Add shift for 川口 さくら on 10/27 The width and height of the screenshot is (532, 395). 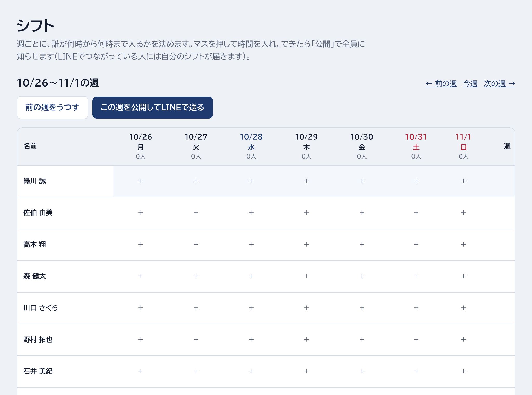click(196, 308)
